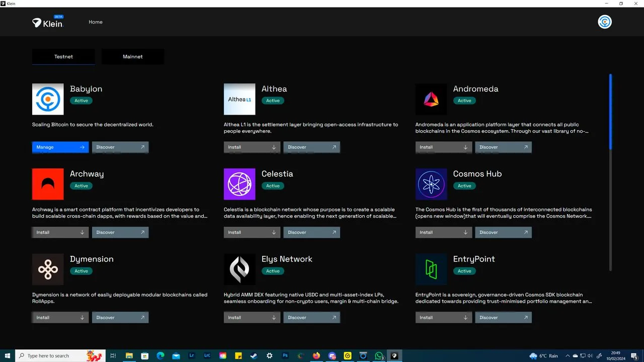Click the Andromeda network logo
The image size is (644, 362).
[431, 99]
